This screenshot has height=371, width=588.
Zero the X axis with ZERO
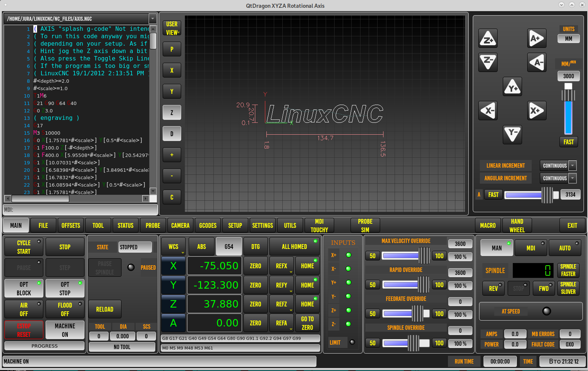pyautogui.click(x=256, y=266)
